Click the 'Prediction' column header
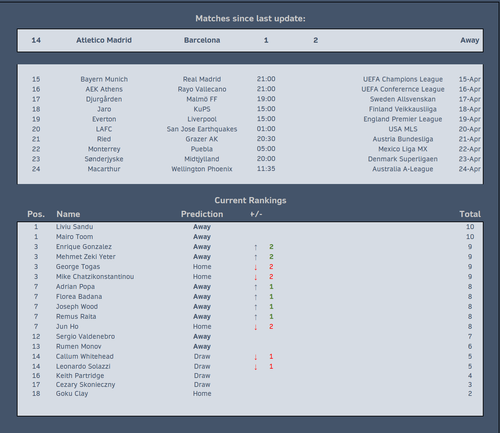The image size is (500, 433). (202, 214)
